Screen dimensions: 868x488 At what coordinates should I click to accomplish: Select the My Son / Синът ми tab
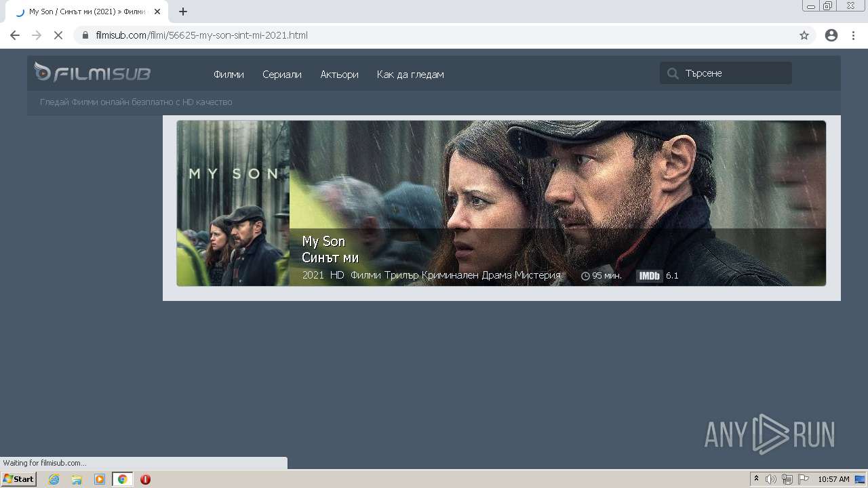[x=87, y=12]
